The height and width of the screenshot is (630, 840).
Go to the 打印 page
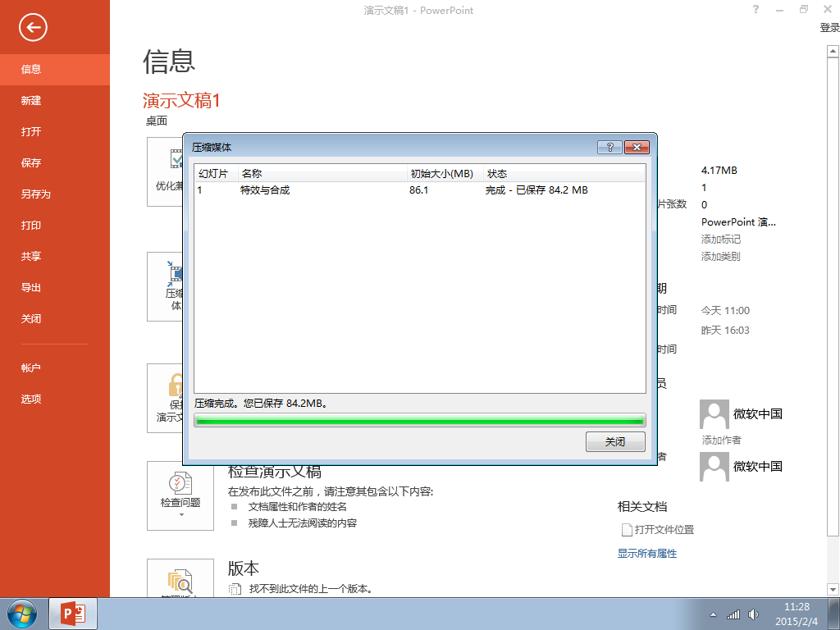coord(55,225)
